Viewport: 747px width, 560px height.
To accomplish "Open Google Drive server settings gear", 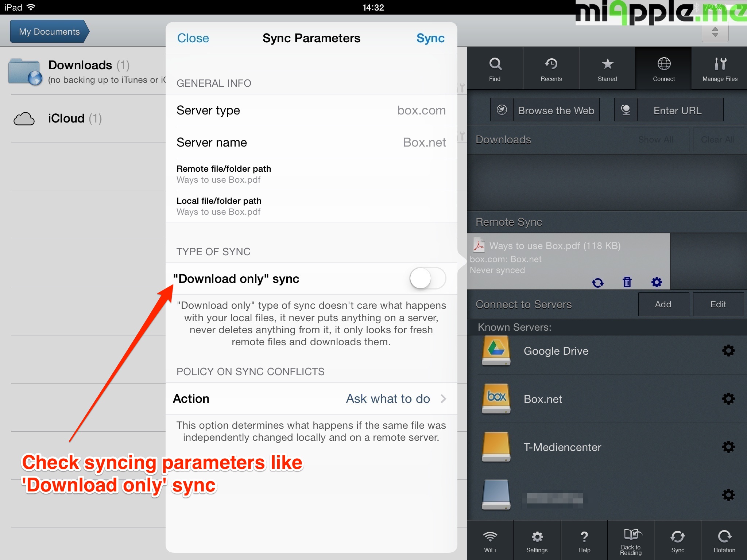I will [x=728, y=351].
